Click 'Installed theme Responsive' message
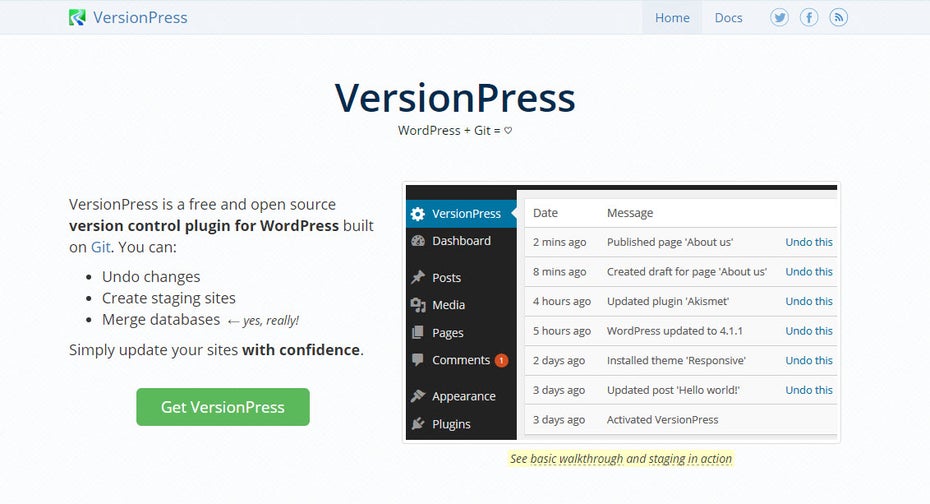This screenshot has width=930, height=504. pyautogui.click(x=676, y=361)
